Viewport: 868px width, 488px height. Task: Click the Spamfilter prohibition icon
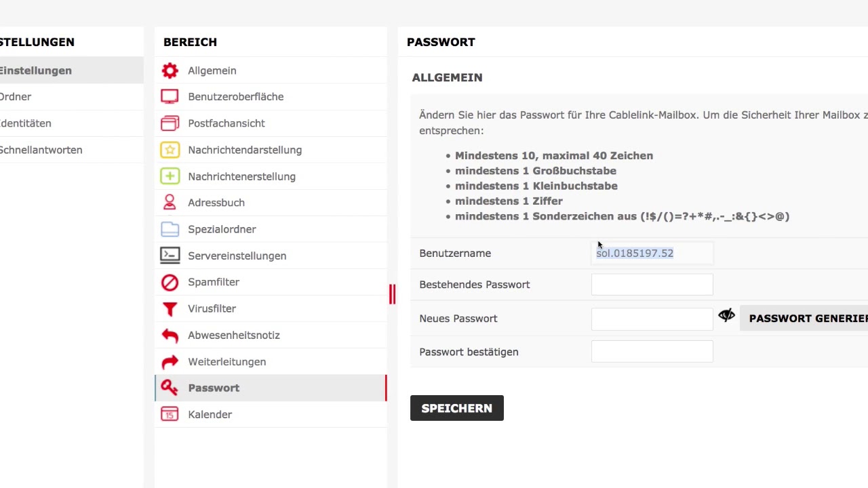pyautogui.click(x=170, y=282)
